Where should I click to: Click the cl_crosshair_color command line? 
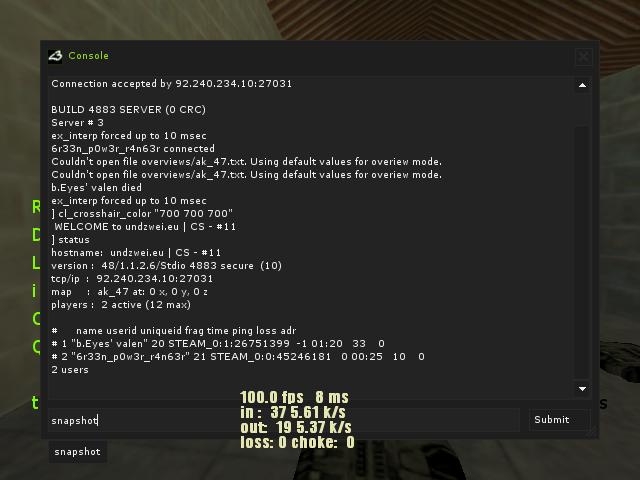(x=142, y=213)
